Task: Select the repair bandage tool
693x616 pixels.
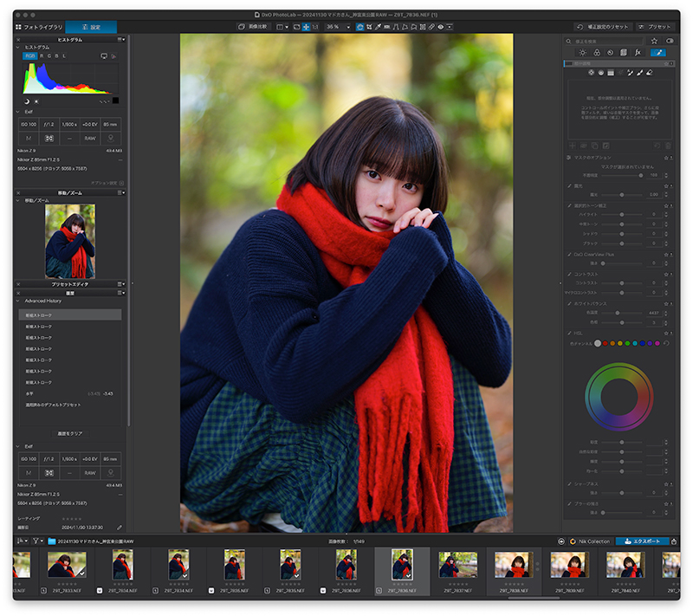Action: (431, 27)
